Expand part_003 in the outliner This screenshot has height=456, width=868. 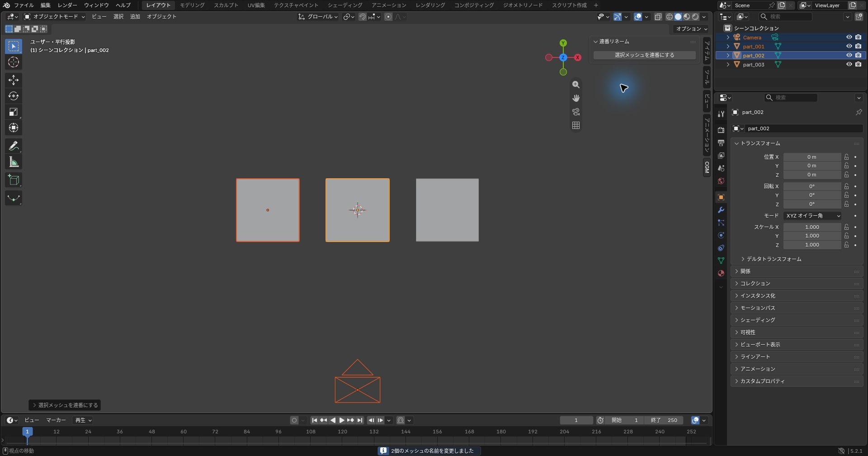728,65
